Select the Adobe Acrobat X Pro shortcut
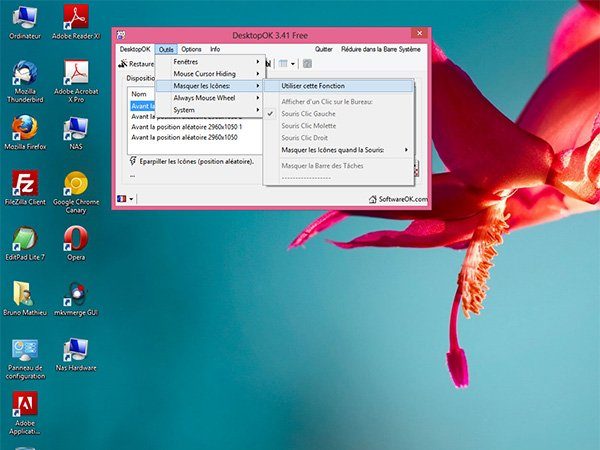600x450 pixels. coord(76,81)
